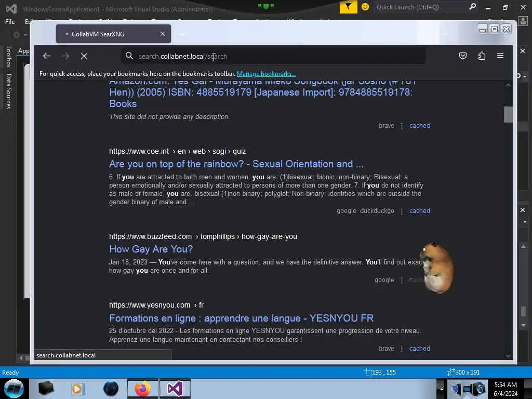The image size is (532, 399).
Task: Click the Manage bookmarks link
Action: point(267,74)
